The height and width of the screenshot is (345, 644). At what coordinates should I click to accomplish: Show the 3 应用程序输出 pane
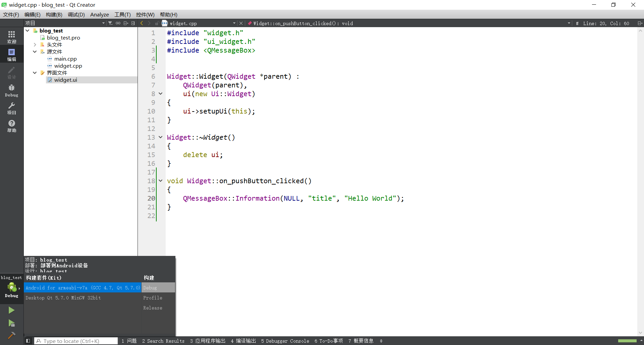point(208,341)
